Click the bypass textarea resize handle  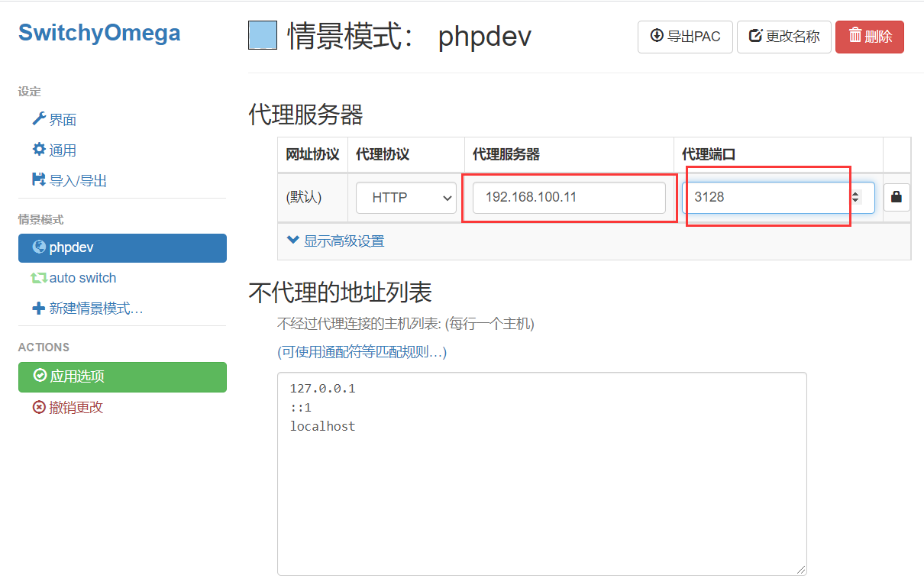800,569
